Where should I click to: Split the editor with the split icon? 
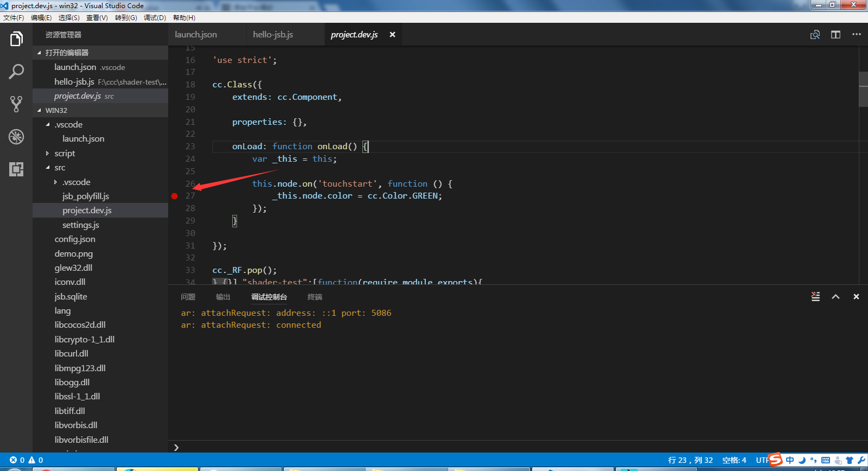click(x=835, y=35)
